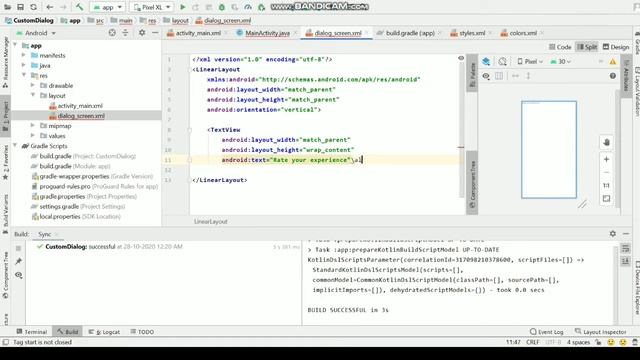Click the Sync/refresh toolbar icon
640x360 pixels.
point(33,7)
